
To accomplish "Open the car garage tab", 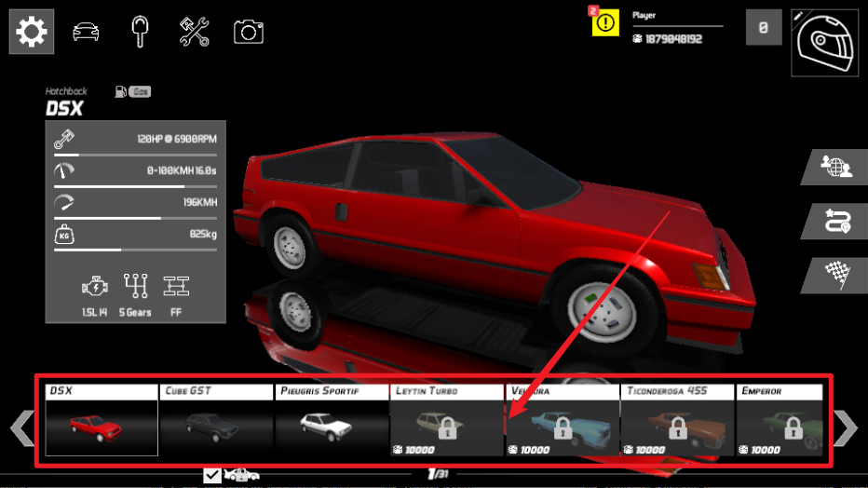I will (86, 32).
